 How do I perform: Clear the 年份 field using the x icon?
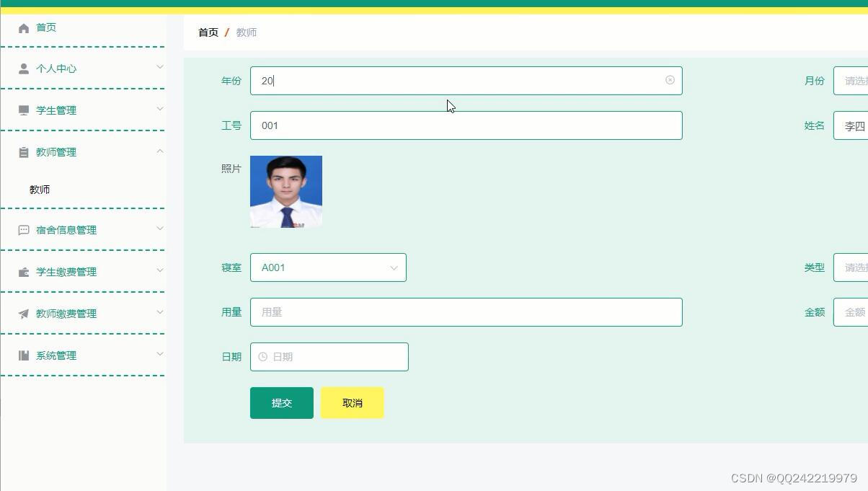tap(670, 80)
